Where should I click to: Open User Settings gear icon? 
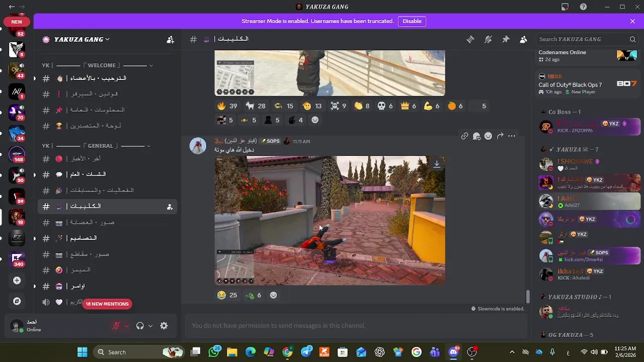click(164, 326)
